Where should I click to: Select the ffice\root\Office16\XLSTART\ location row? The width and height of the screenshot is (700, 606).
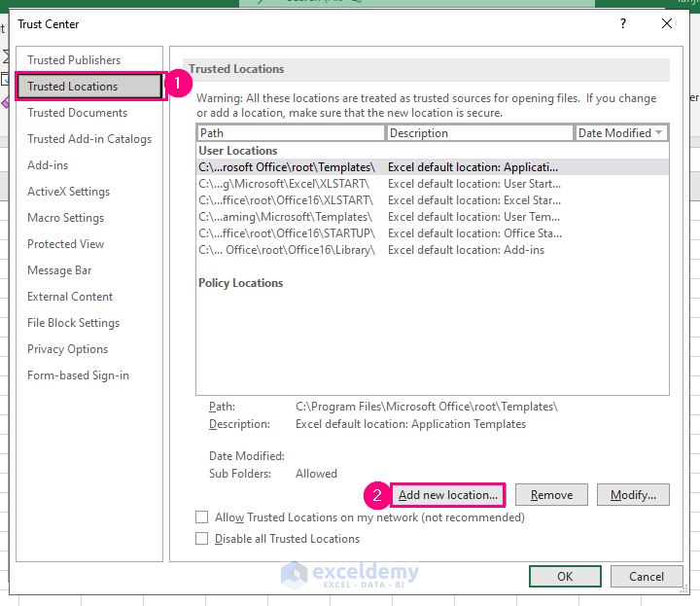click(432, 200)
